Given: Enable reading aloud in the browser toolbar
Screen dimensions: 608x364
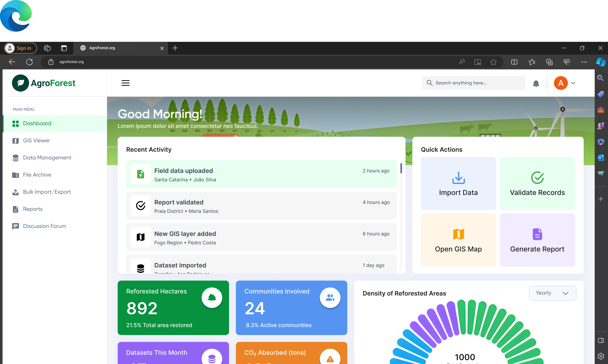Looking at the screenshot, I should pos(462,62).
